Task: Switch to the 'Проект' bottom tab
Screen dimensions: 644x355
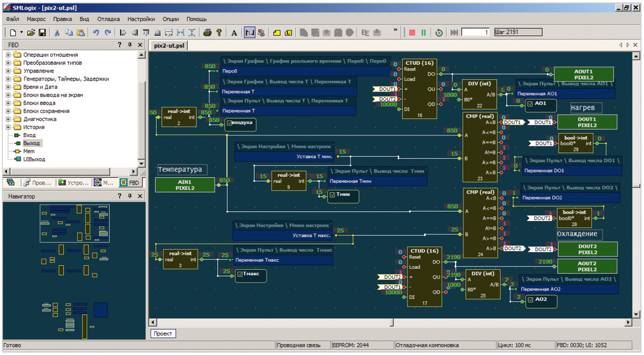Action: tap(162, 334)
